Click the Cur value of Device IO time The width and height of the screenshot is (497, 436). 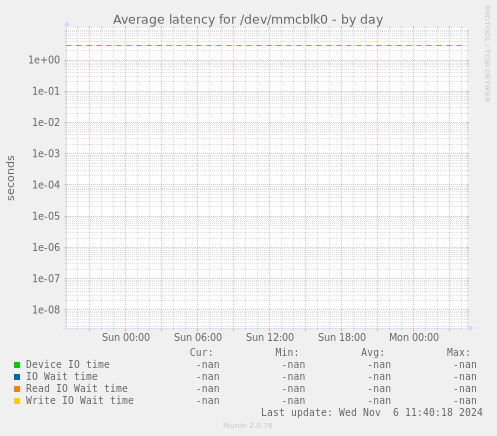click(x=208, y=365)
